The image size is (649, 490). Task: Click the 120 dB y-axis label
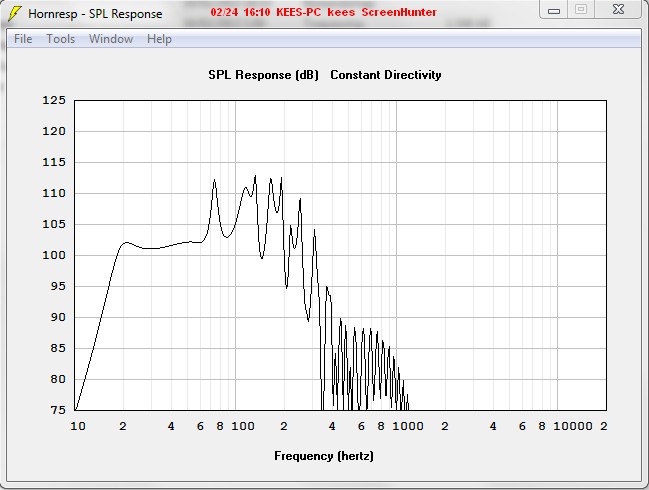54,131
